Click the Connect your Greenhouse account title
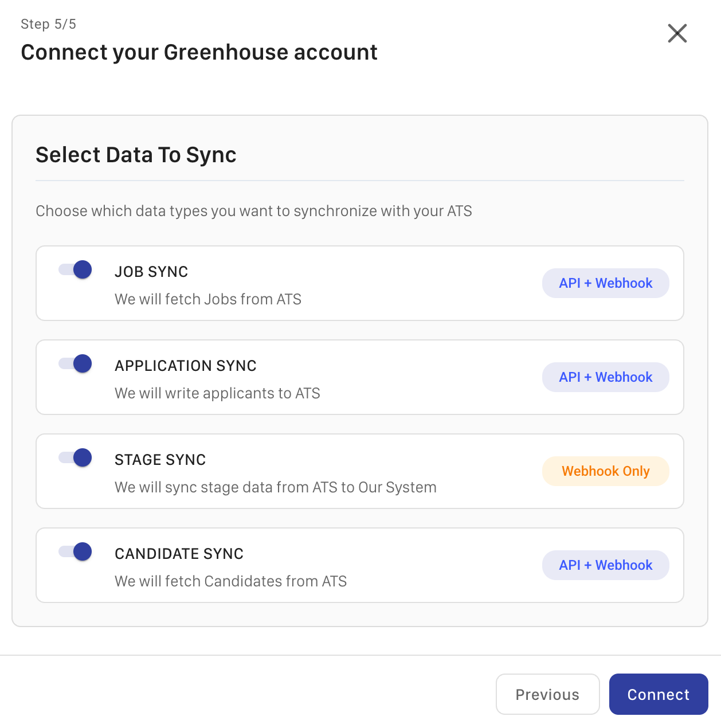 pyautogui.click(x=199, y=52)
